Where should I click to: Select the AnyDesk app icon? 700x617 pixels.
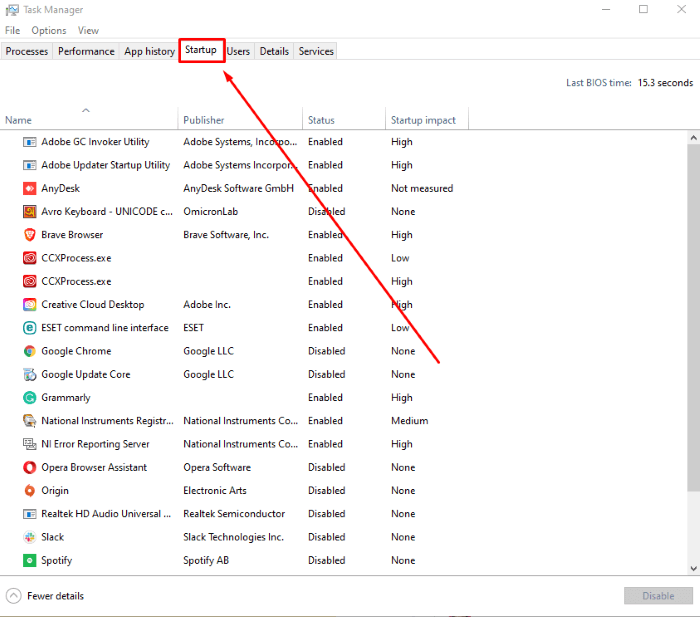29,188
